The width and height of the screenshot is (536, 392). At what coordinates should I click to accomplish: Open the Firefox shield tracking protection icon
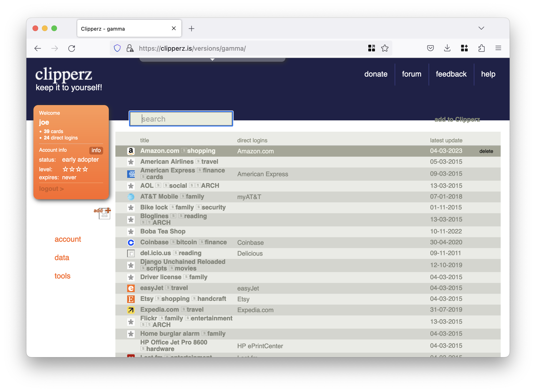pyautogui.click(x=118, y=48)
